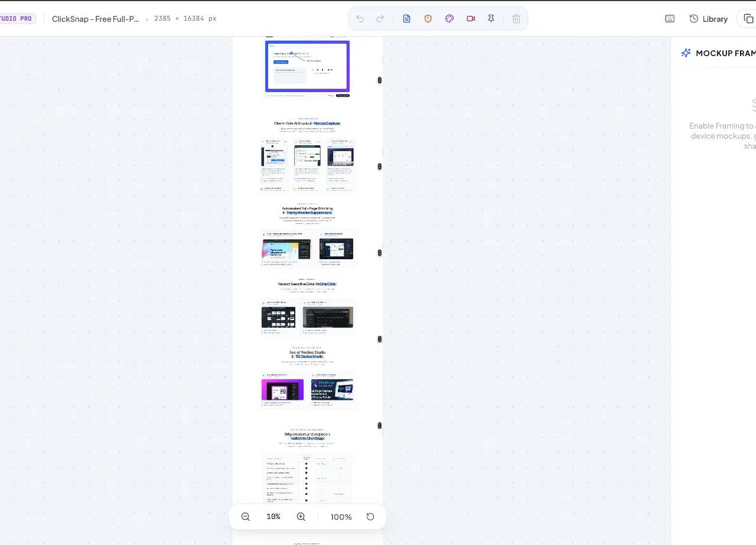This screenshot has height=545, width=756.
Task: Click the red video camera icon
Action: pos(471,19)
